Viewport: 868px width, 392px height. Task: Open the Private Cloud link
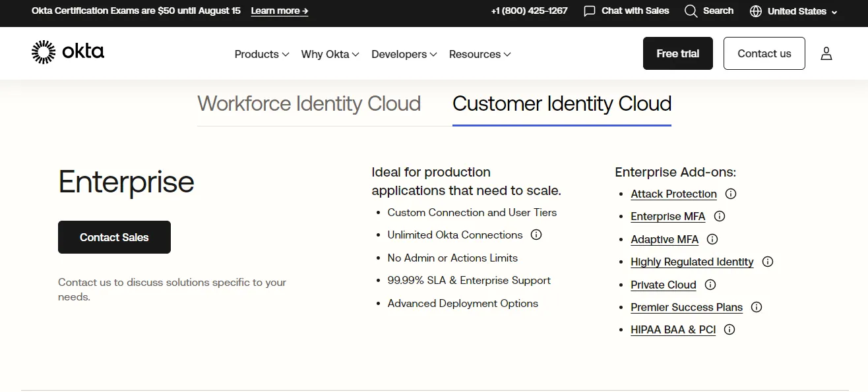[664, 285]
